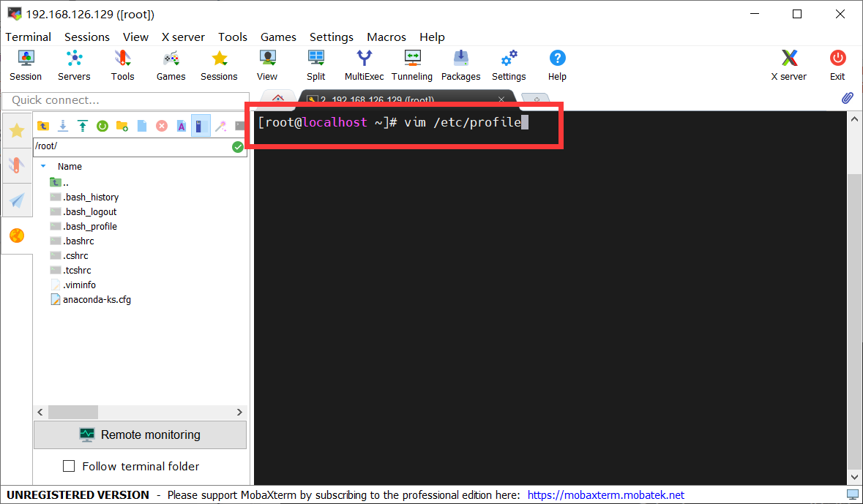Collapse the Name column sort arrow

tap(43, 166)
